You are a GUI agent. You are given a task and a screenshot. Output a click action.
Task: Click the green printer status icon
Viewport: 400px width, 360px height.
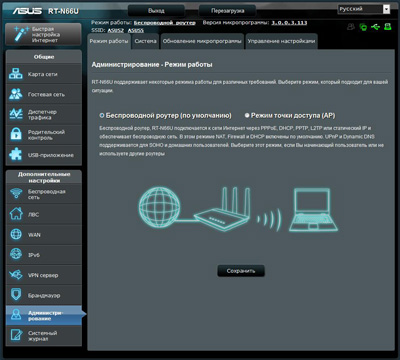point(388,27)
